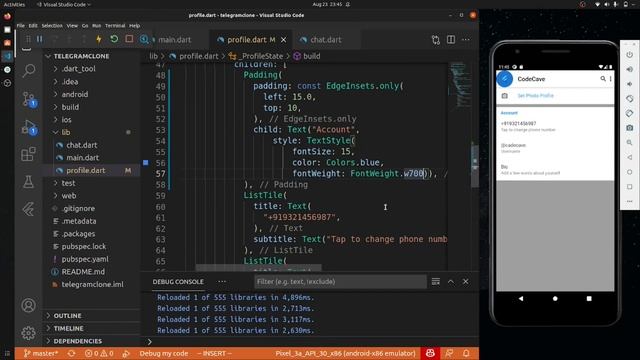The height and width of the screenshot is (360, 640).
Task: Open changes compare icon in editor toolbar
Action: [x=436, y=40]
